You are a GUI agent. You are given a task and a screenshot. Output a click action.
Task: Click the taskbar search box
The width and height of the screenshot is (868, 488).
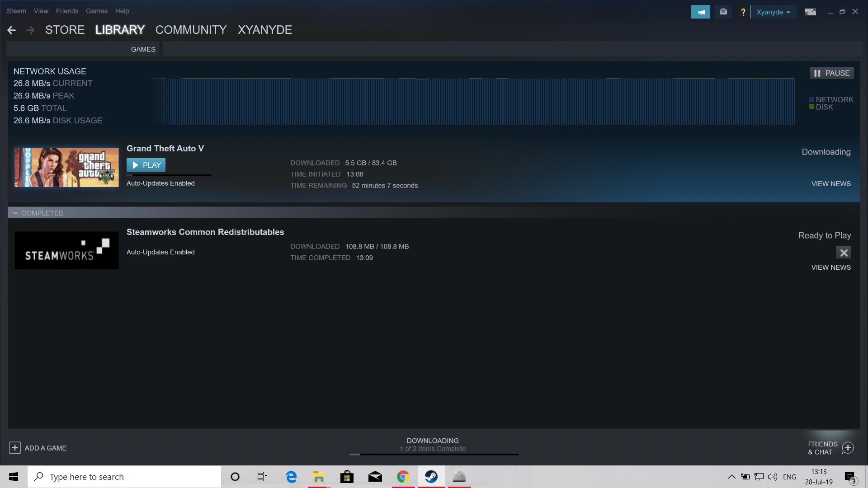point(124,477)
